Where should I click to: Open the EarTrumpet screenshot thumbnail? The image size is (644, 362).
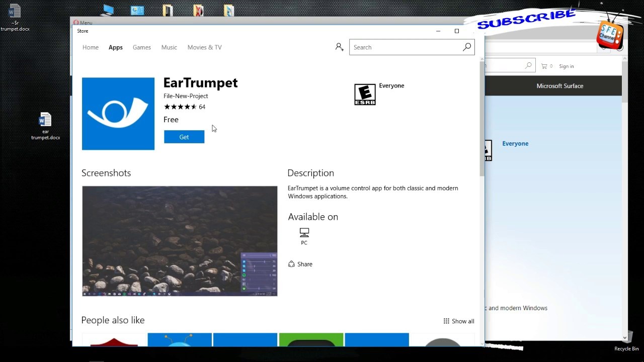pos(180,241)
